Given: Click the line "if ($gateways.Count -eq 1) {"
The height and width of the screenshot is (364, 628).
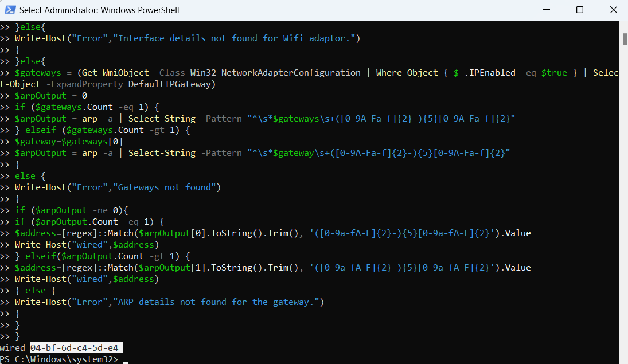Looking at the screenshot, I should [87, 107].
